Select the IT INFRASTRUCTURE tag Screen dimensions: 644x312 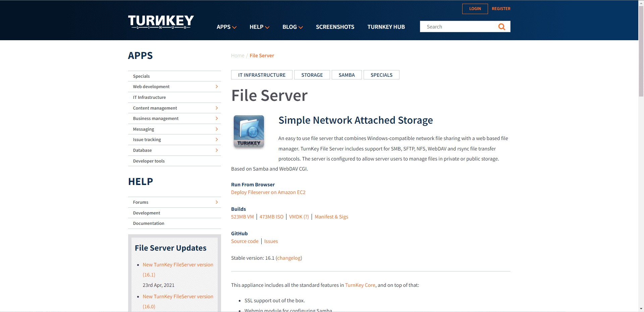tap(262, 75)
